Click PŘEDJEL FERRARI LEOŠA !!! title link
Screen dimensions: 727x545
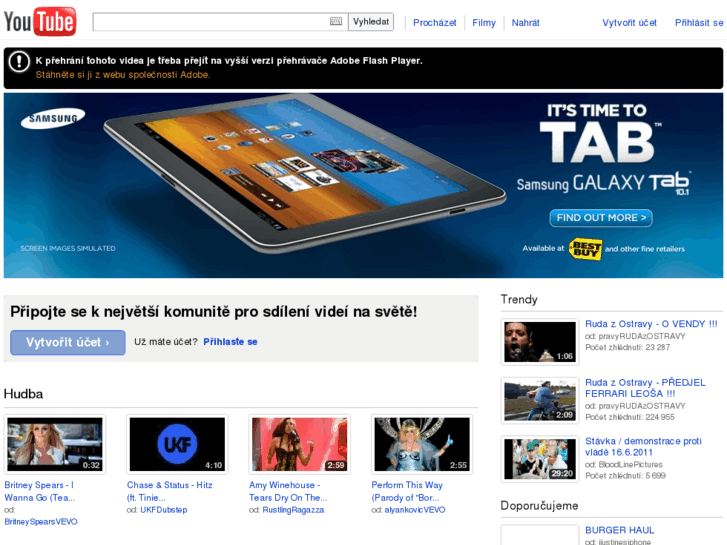(645, 388)
